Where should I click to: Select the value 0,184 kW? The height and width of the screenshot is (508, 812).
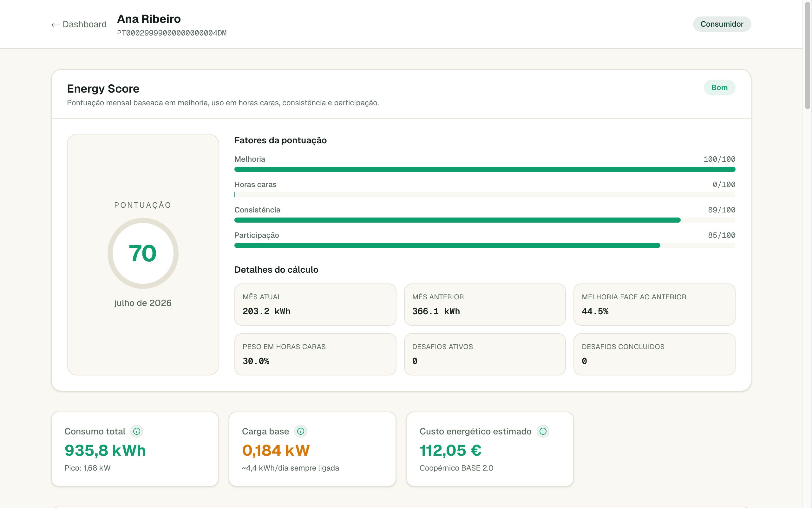pyautogui.click(x=276, y=451)
